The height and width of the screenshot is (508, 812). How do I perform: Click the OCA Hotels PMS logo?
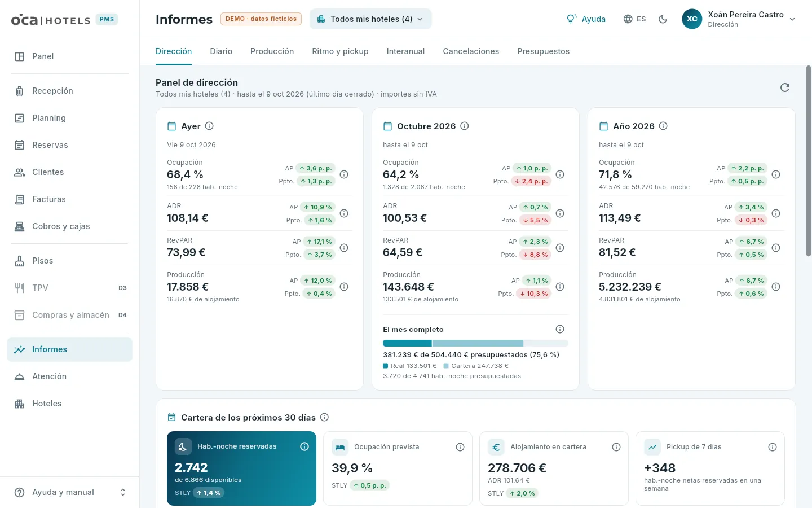coord(64,20)
